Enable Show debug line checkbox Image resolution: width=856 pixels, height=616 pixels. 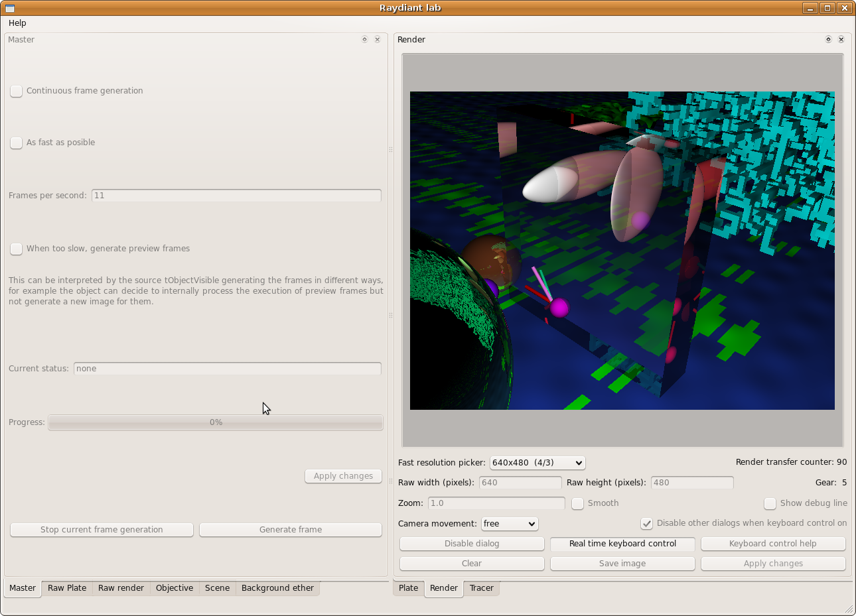pyautogui.click(x=770, y=503)
